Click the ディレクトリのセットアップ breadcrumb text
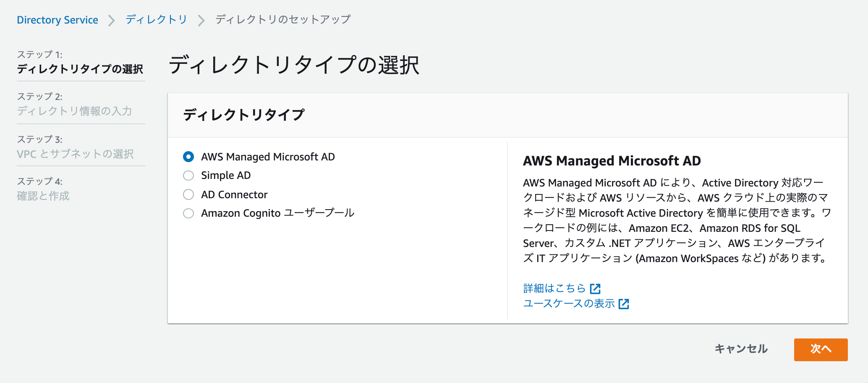 pos(283,20)
